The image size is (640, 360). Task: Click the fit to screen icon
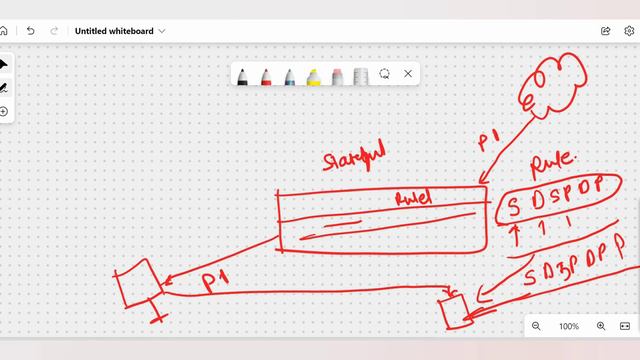pos(625,326)
